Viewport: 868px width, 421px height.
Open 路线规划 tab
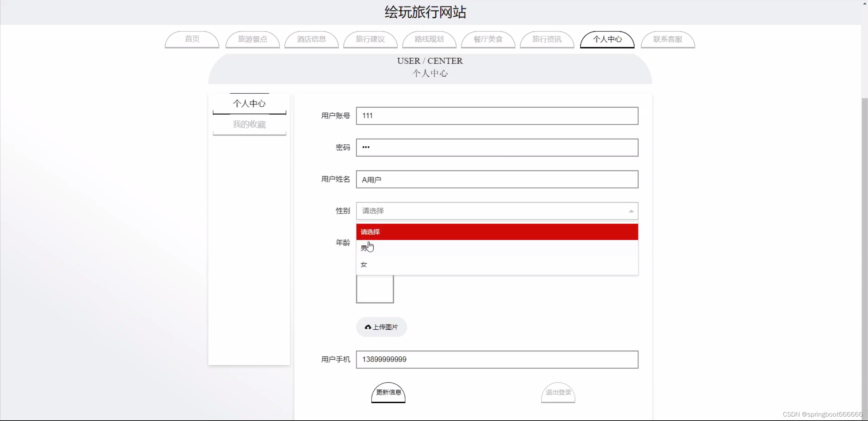pos(429,39)
